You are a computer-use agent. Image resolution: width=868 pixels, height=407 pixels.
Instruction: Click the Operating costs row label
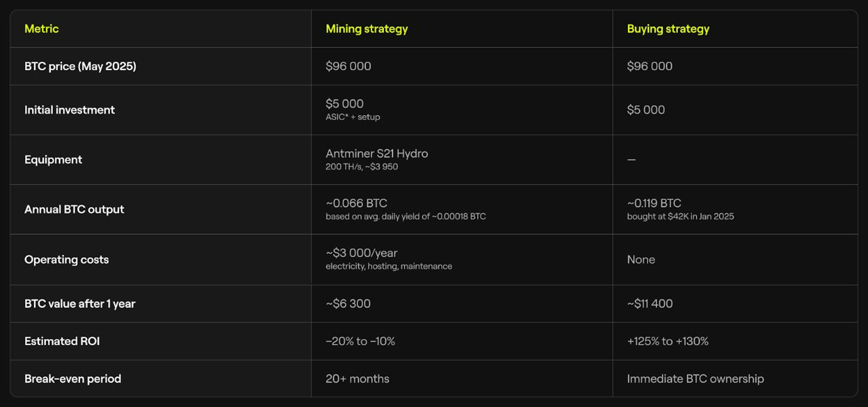tap(66, 260)
